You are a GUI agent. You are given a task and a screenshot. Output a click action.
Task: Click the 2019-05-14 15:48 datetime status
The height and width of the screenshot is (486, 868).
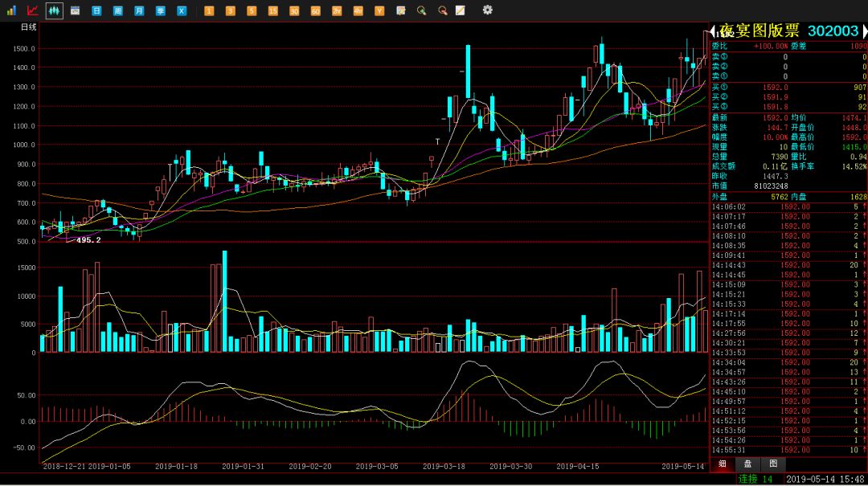tap(825, 479)
